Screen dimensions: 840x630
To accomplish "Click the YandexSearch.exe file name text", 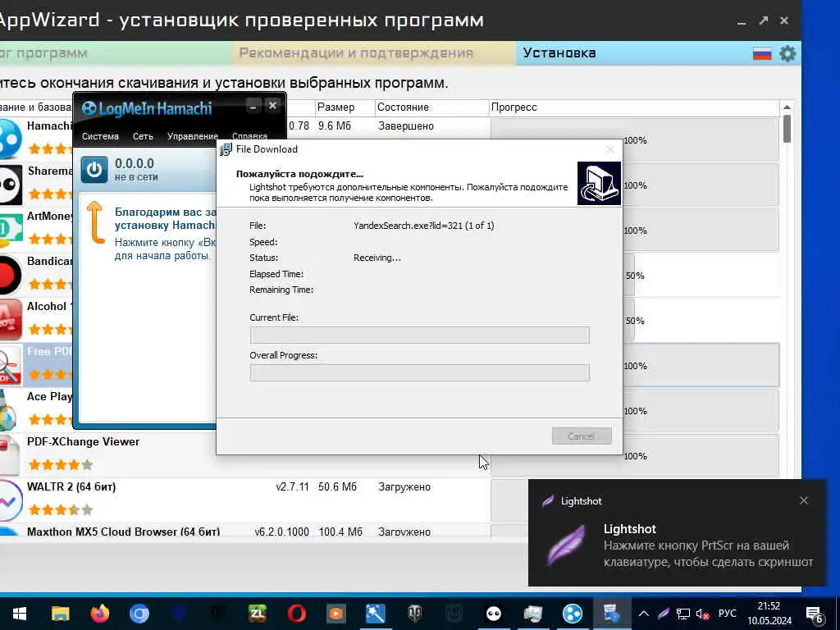I will coord(424,226).
